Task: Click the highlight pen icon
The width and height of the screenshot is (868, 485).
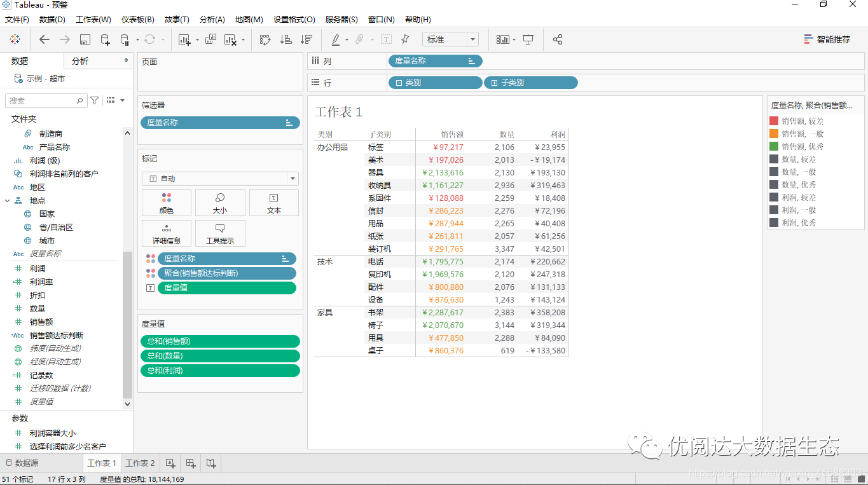Action: [336, 39]
